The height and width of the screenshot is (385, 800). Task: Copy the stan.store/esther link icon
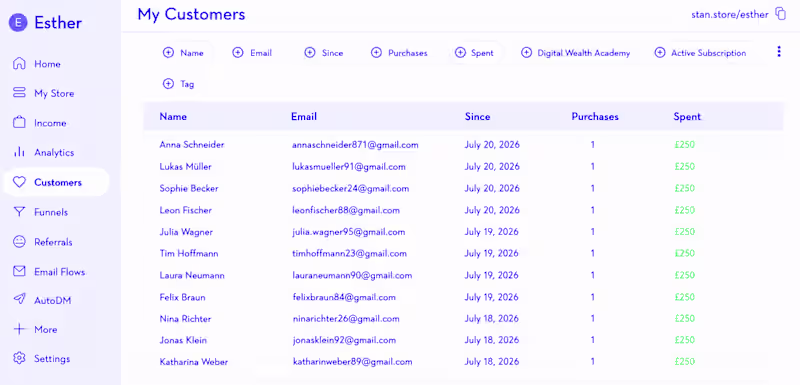coord(780,14)
